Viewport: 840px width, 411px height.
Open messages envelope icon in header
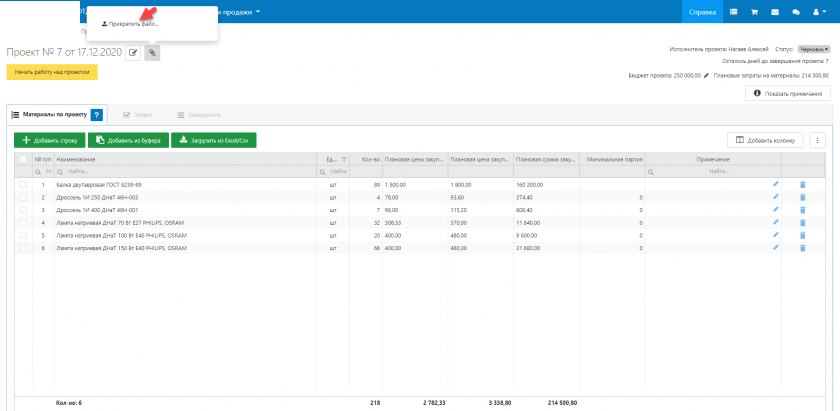coord(775,12)
